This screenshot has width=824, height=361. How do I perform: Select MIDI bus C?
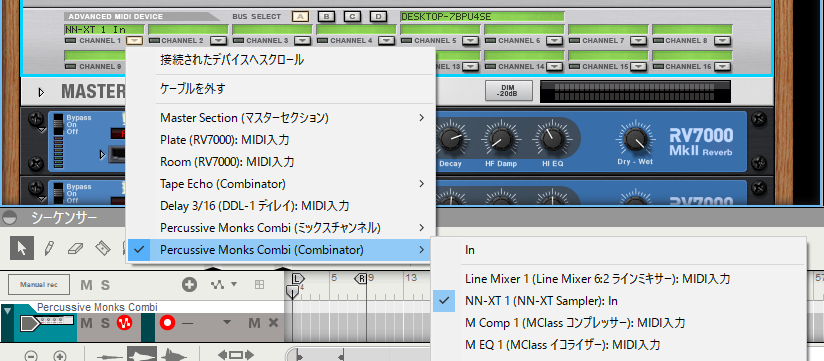click(x=352, y=16)
